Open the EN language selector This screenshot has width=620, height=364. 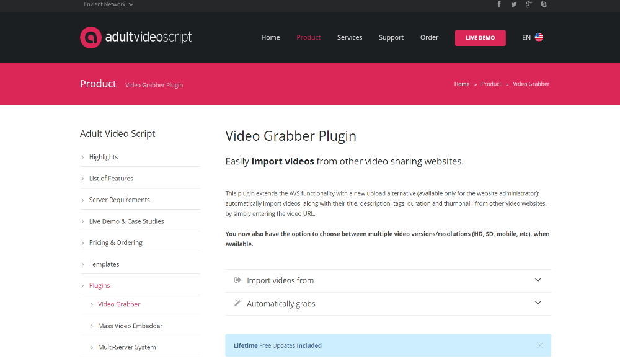532,37
